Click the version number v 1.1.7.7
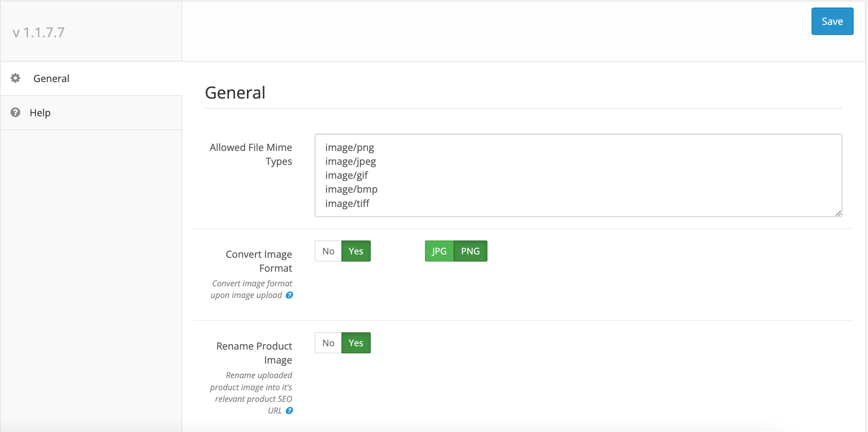The height and width of the screenshot is (432, 868). [38, 33]
